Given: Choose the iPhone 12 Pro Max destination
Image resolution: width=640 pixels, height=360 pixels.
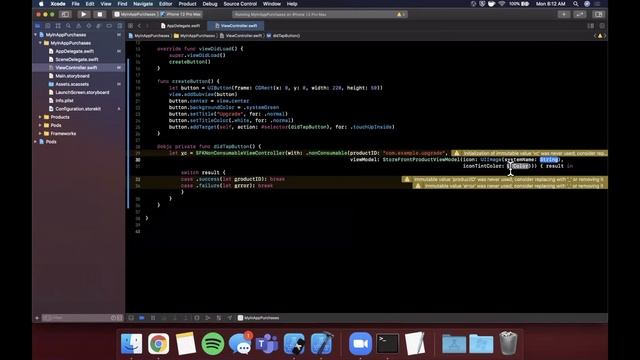Looking at the screenshot, I should (181, 14).
